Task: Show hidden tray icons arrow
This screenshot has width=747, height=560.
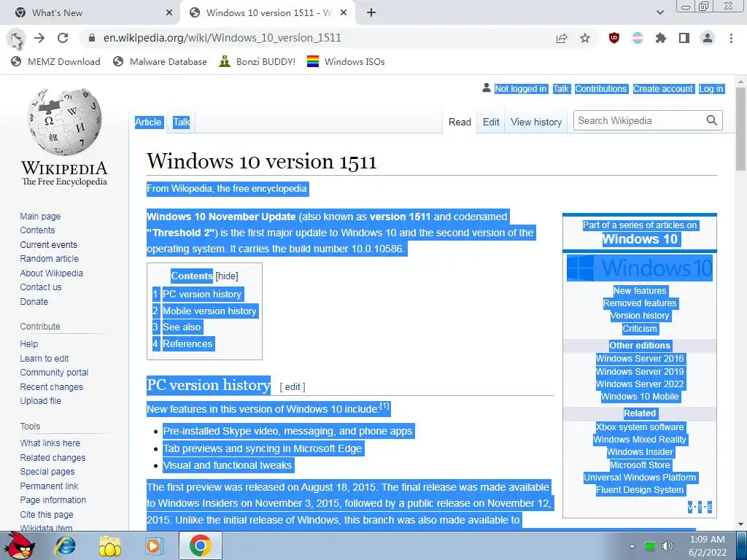Action: (x=632, y=546)
